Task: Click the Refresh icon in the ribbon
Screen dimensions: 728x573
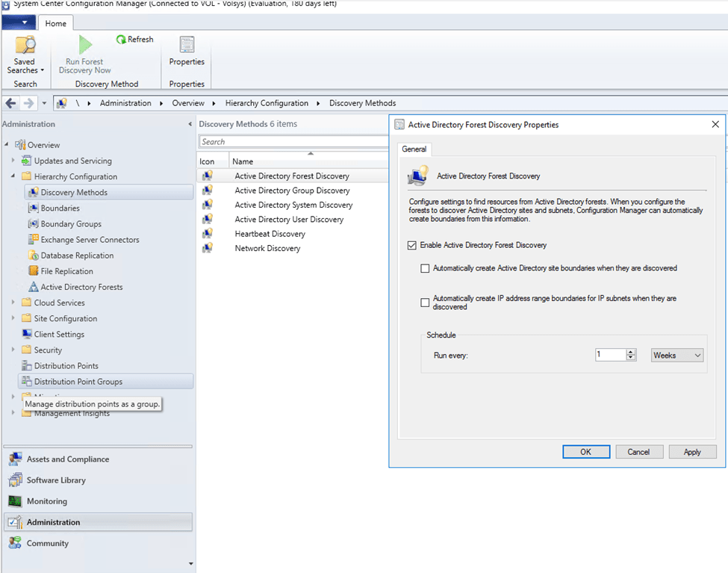Action: click(x=122, y=40)
